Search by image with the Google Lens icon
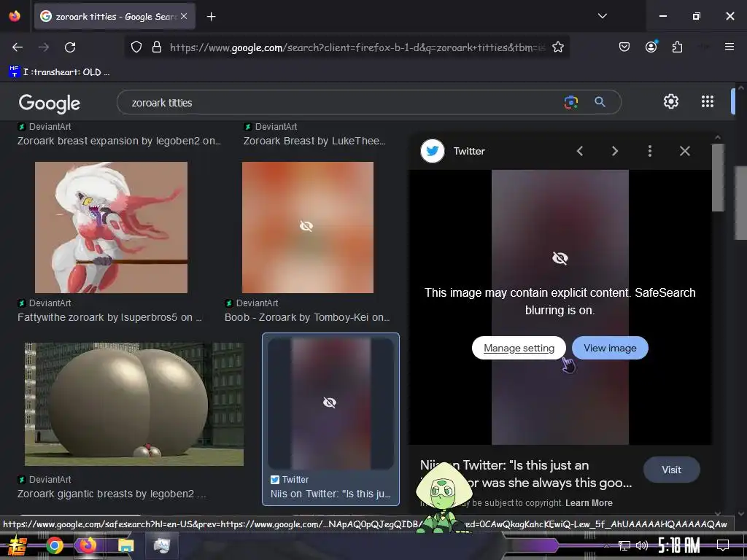 click(570, 102)
